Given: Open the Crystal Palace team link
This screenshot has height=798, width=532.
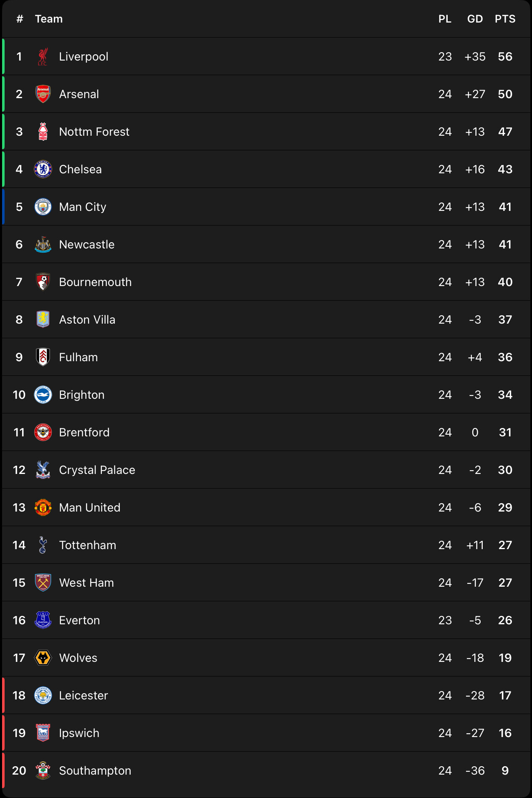Looking at the screenshot, I should [x=97, y=470].
